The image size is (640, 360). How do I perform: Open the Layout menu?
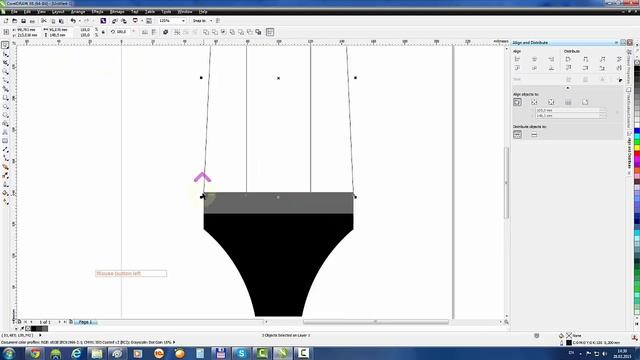[x=58, y=12]
